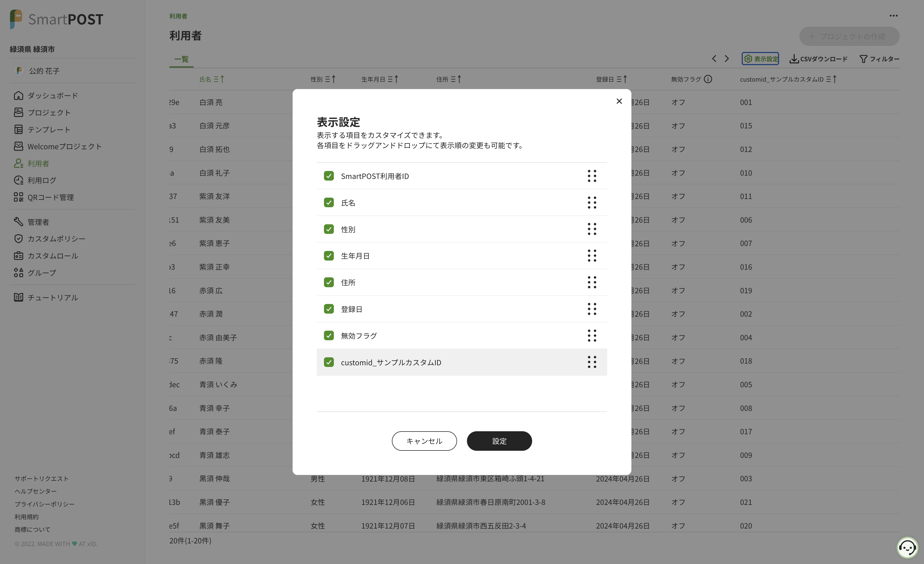Click the 表示設定 gear button
This screenshot has width=924, height=564.
760,59
